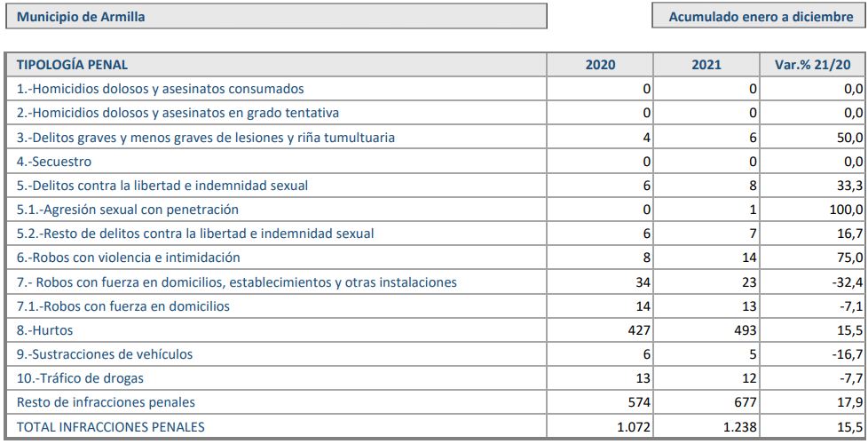Click the Homicidios dolosos y asesinatos consumados row

click(x=161, y=89)
